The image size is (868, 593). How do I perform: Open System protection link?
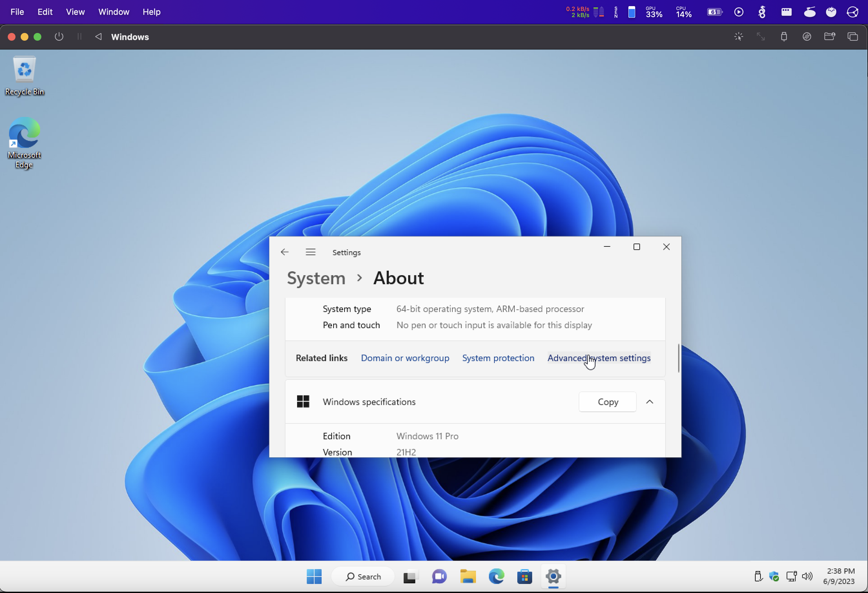point(498,358)
